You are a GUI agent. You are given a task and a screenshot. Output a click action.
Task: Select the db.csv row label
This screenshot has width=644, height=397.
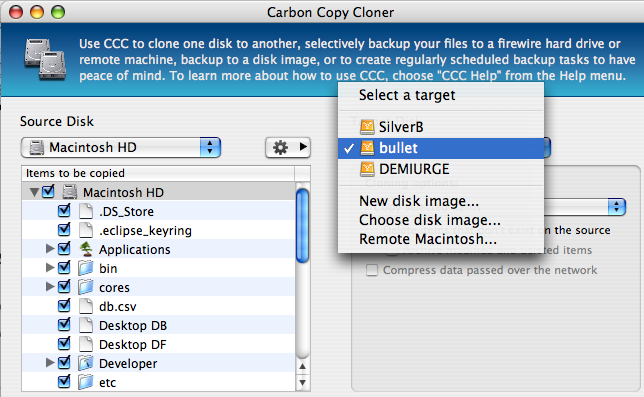pyautogui.click(x=117, y=307)
